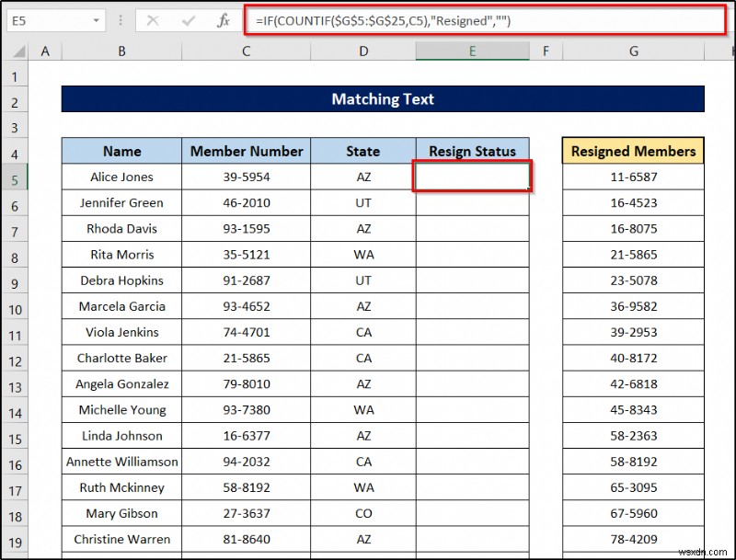Click the highlighted cell E5
Image resolution: width=736 pixels, height=560 pixels.
[x=472, y=177]
